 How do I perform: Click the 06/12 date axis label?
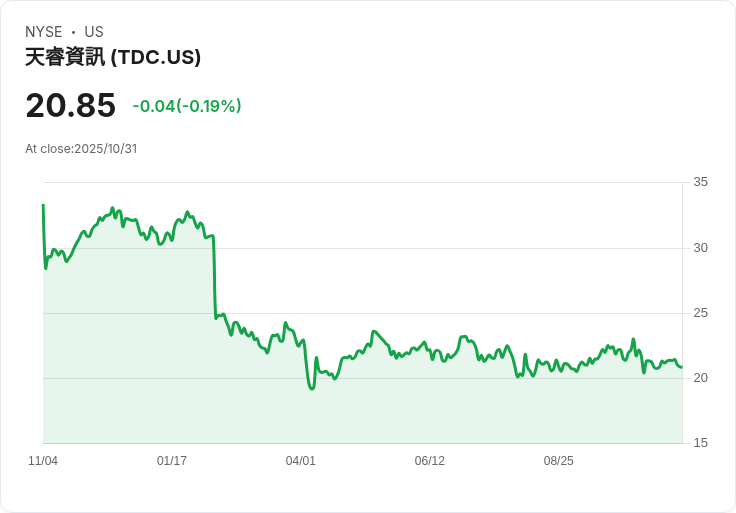pos(429,461)
